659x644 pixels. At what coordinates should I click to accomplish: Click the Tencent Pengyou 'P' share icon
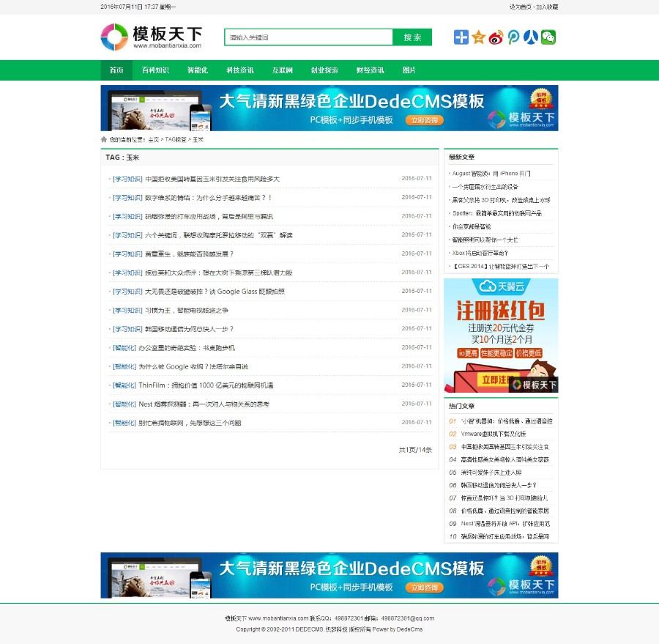pyautogui.click(x=513, y=37)
